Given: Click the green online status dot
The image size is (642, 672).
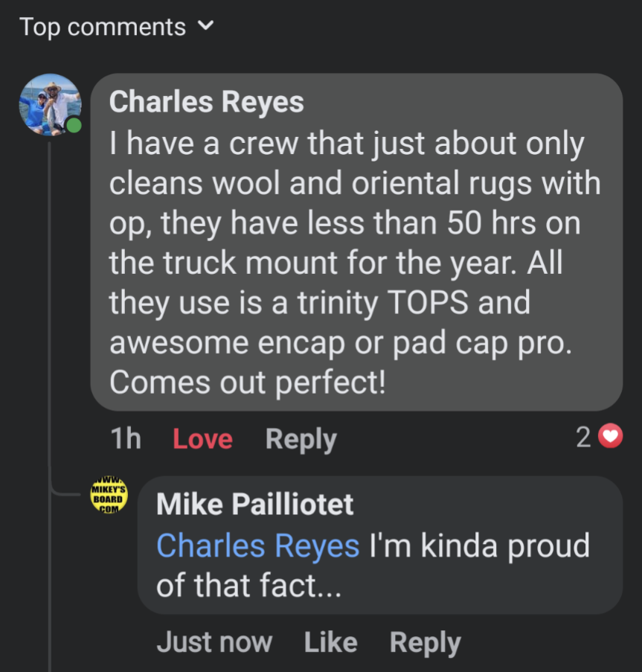Looking at the screenshot, I should (x=74, y=125).
